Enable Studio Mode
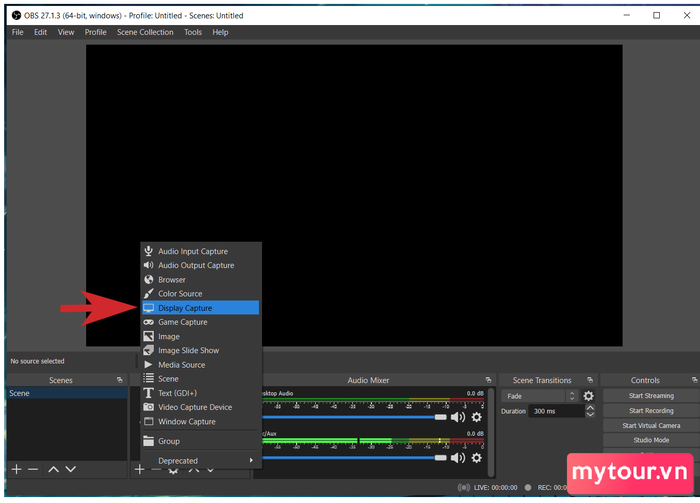 [x=651, y=440]
